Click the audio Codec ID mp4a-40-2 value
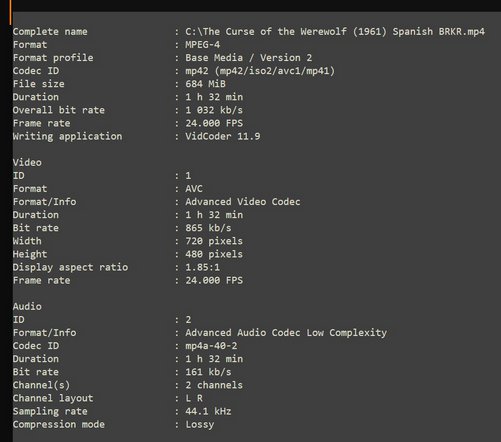 pos(211,346)
